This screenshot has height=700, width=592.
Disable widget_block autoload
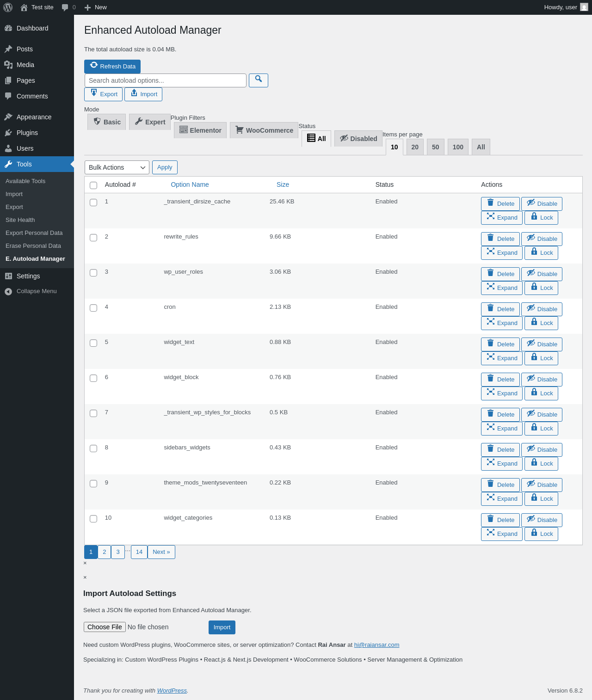coord(542,380)
